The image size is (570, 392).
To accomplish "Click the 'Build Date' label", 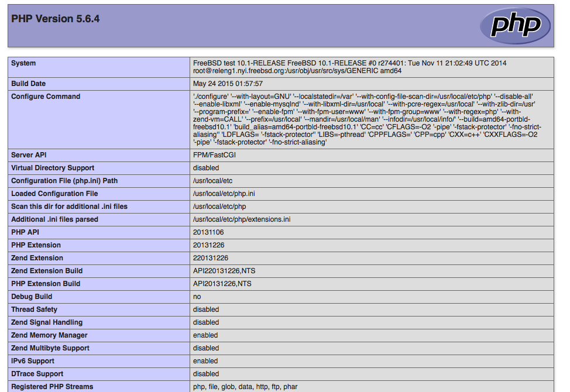I will click(28, 84).
